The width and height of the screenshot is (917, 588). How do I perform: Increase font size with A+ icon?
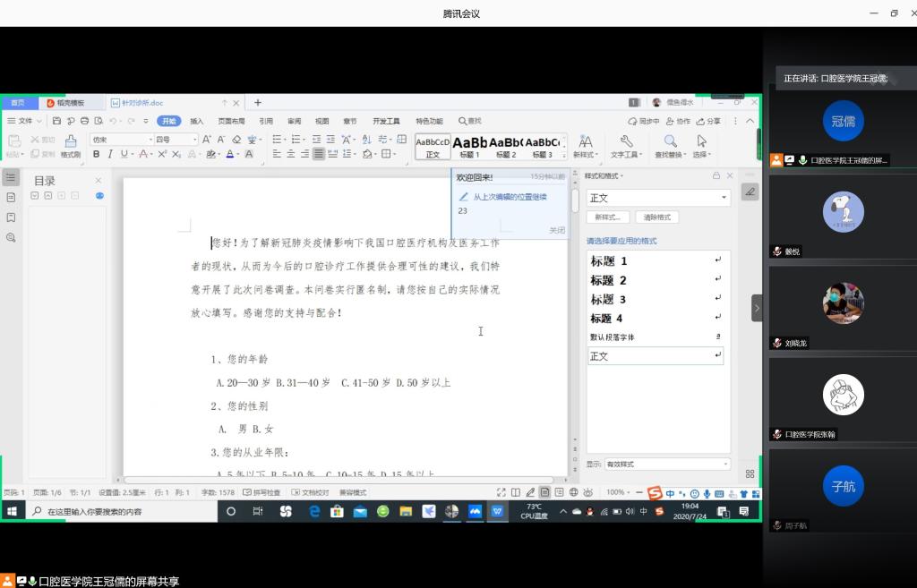(x=207, y=139)
